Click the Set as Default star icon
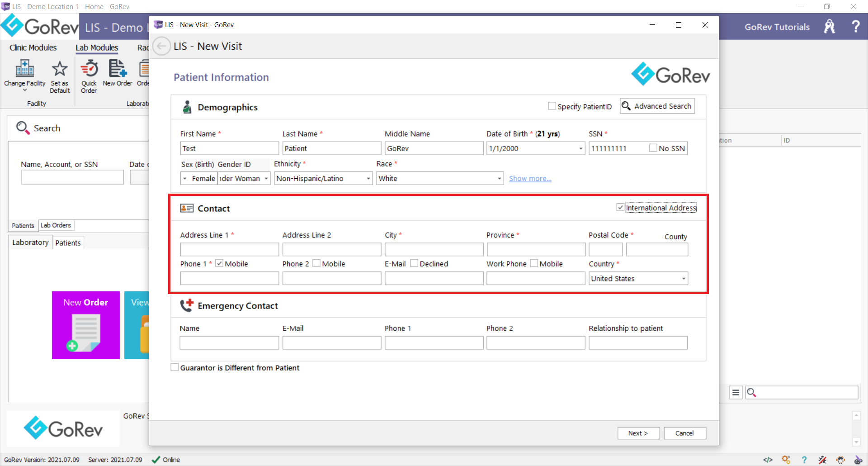The width and height of the screenshot is (868, 466). 60,69
